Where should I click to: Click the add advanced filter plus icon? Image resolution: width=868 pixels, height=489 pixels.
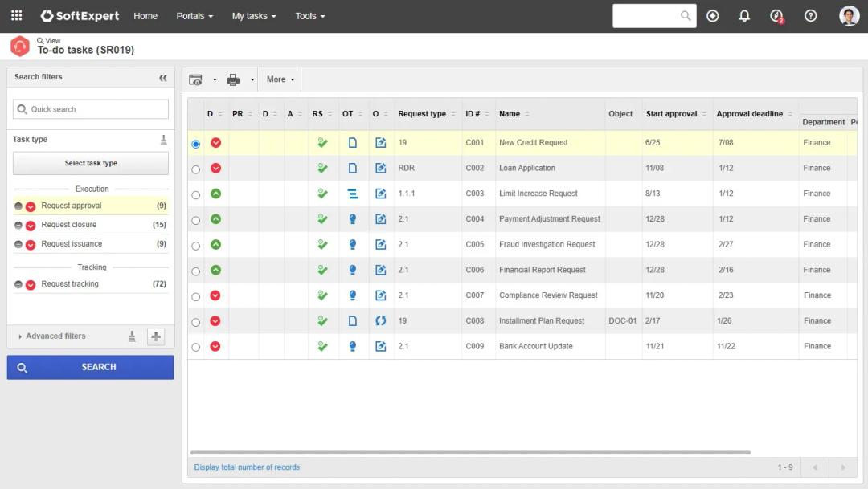156,336
